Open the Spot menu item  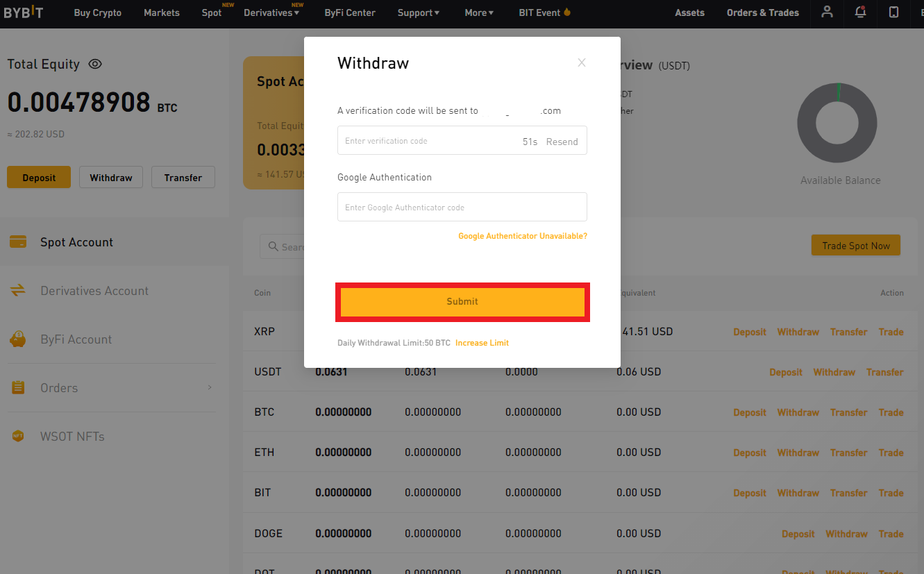point(212,12)
